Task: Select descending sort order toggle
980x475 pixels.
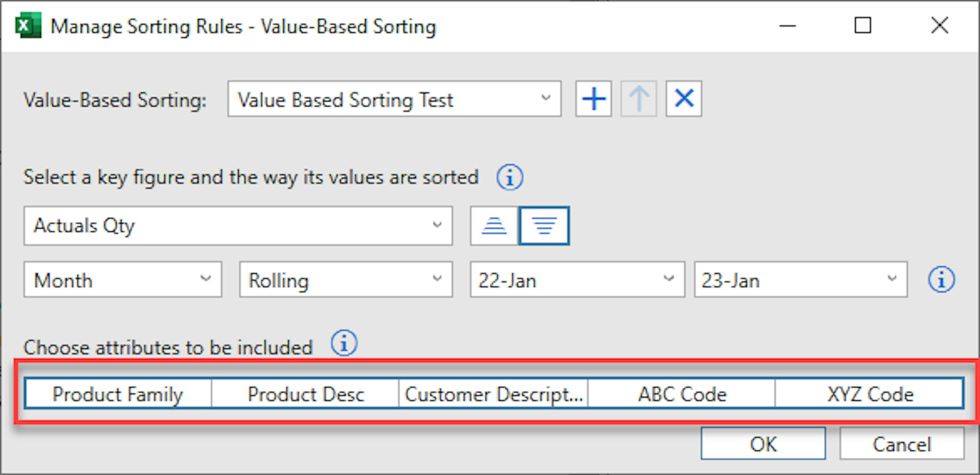Action: click(x=544, y=226)
